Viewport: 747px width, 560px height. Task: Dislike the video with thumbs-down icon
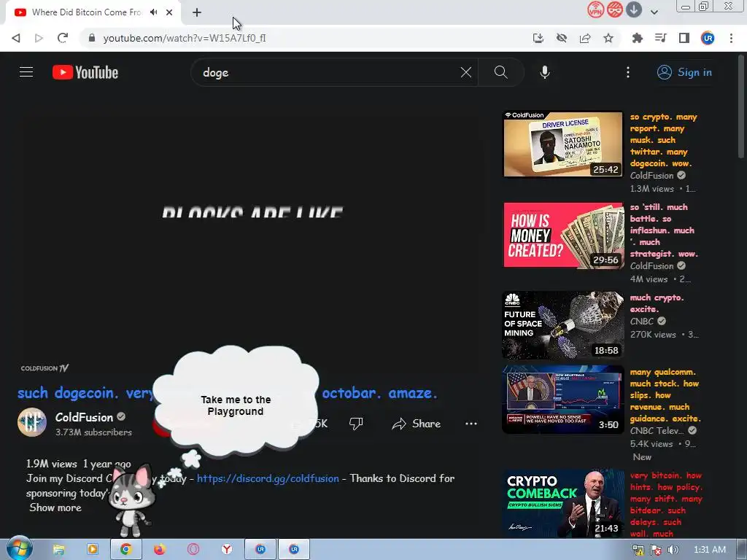coord(356,424)
